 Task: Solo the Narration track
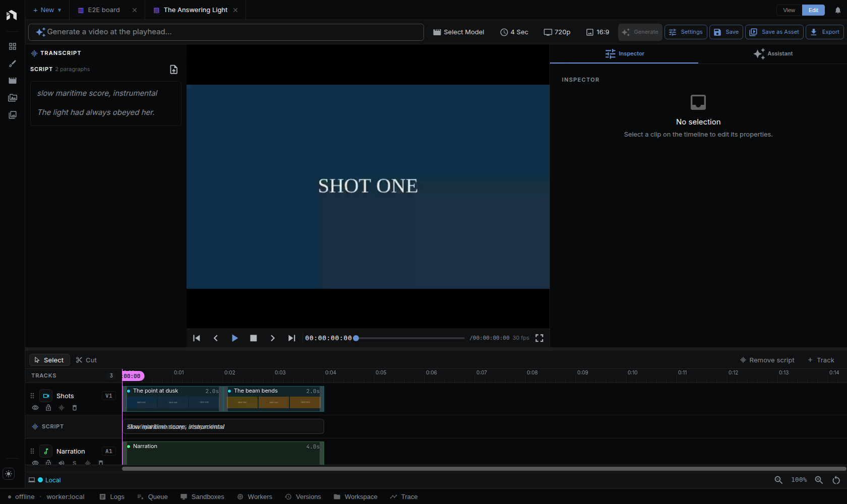click(75, 463)
